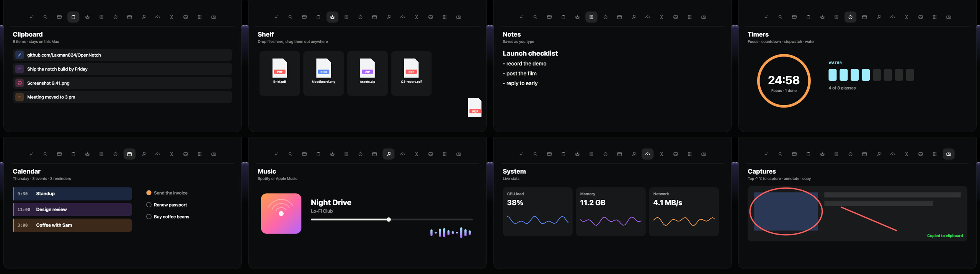
Task: Select the Q3-report.pdf file on the Shelf
Action: point(411,73)
